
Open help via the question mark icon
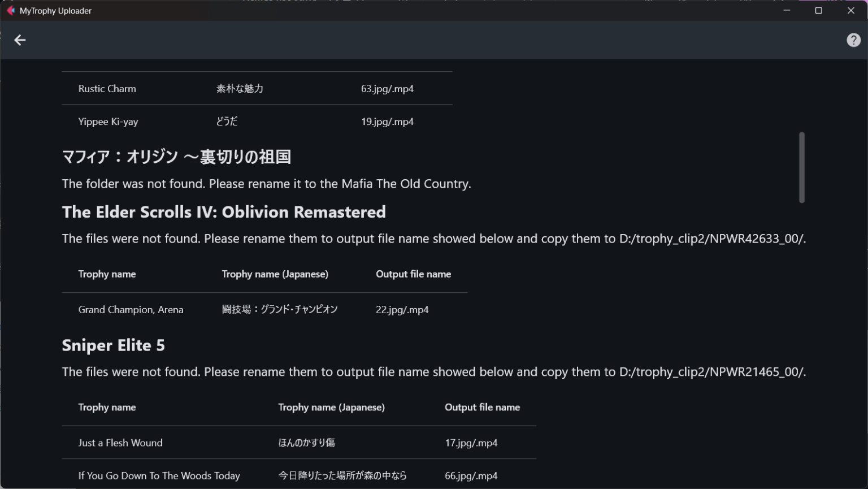[853, 40]
